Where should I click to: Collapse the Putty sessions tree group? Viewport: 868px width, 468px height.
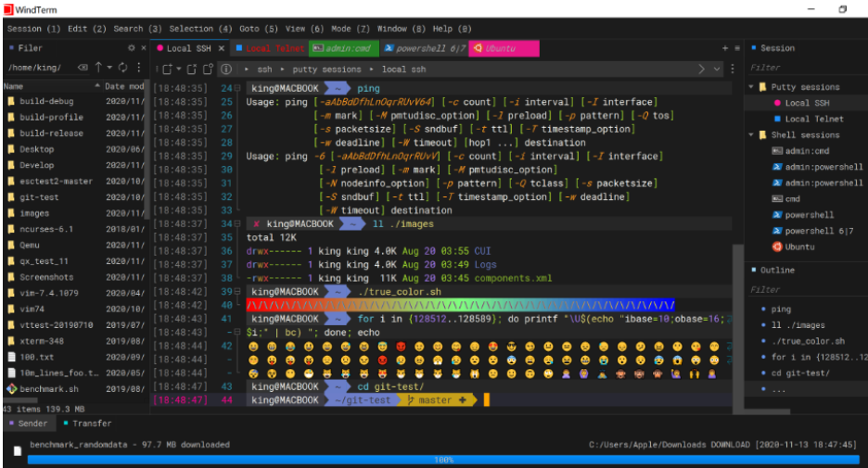pyautogui.click(x=752, y=87)
